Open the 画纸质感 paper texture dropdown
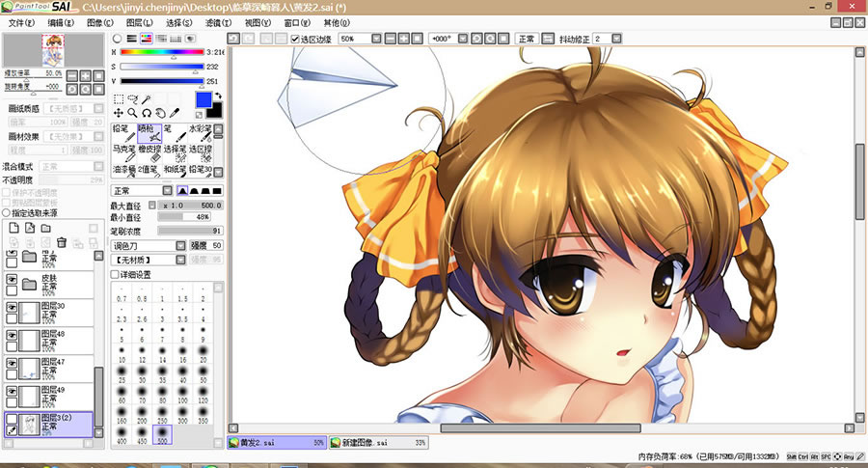 click(98, 108)
